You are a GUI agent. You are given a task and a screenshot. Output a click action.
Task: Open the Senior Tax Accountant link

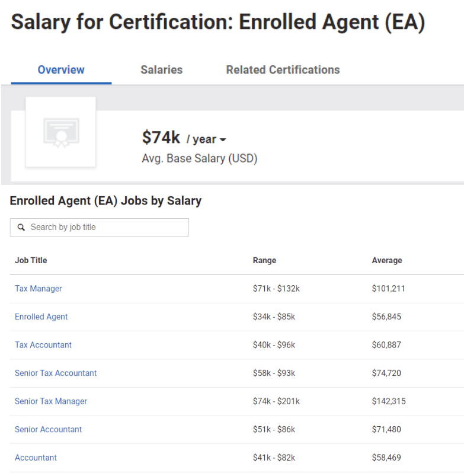(56, 373)
